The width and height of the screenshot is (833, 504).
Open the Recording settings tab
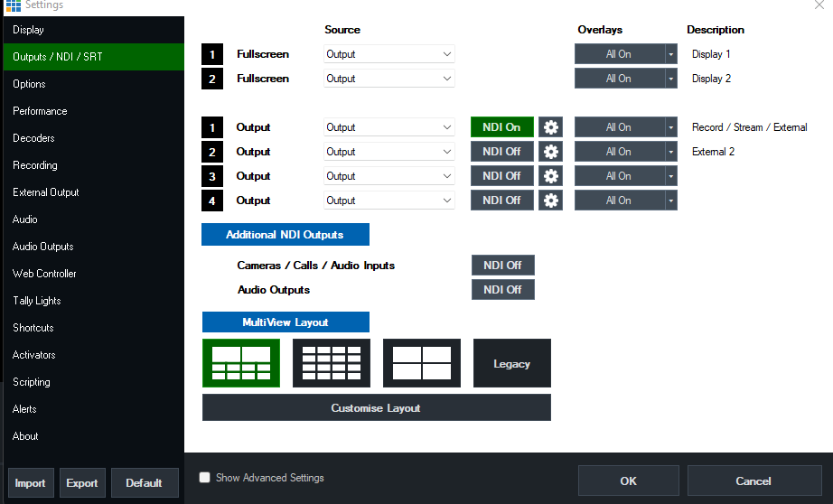coord(35,165)
